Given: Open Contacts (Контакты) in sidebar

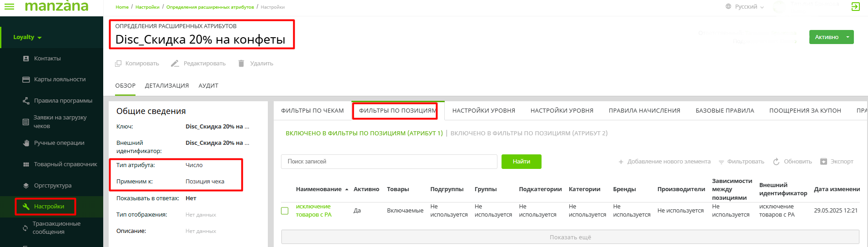Looking at the screenshot, I should tap(47, 59).
